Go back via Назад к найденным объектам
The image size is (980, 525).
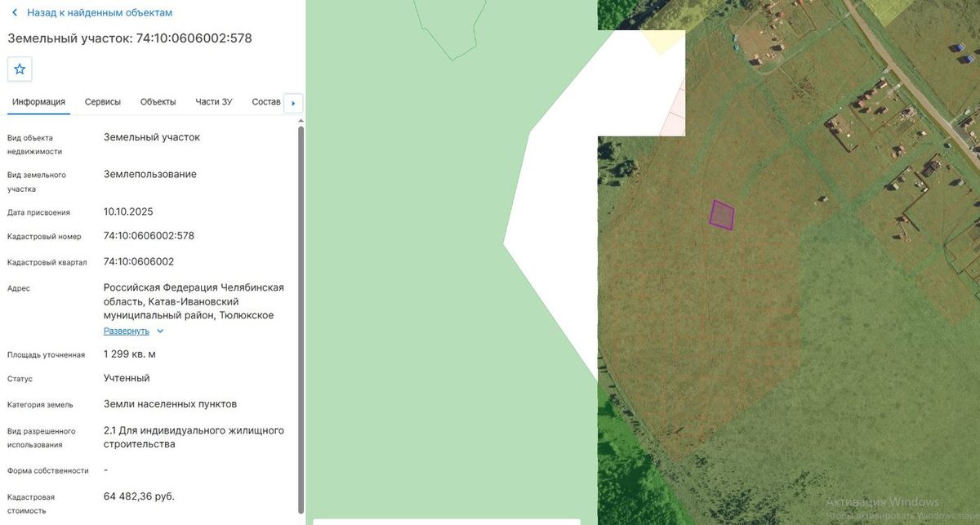[100, 13]
